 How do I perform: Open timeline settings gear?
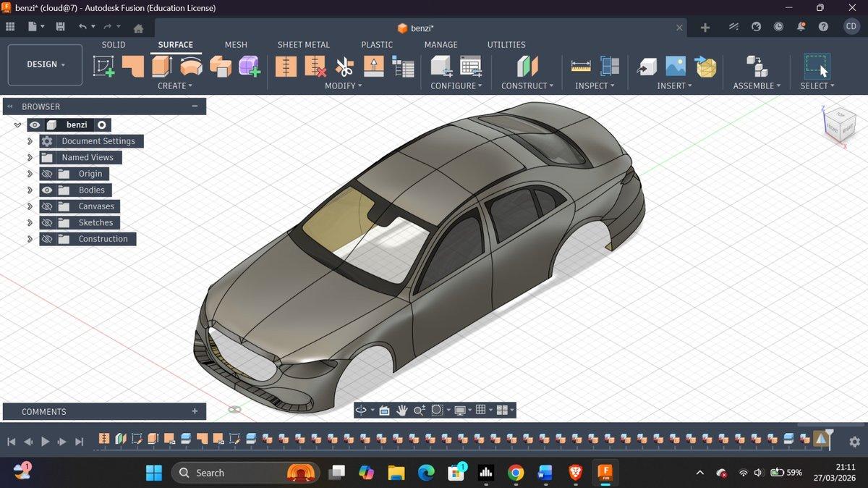coord(854,441)
